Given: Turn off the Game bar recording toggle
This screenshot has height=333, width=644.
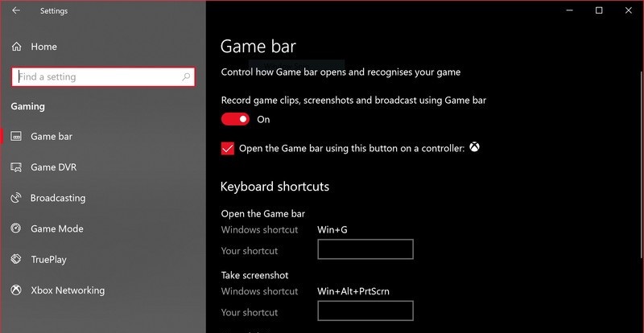Looking at the screenshot, I should (x=235, y=119).
